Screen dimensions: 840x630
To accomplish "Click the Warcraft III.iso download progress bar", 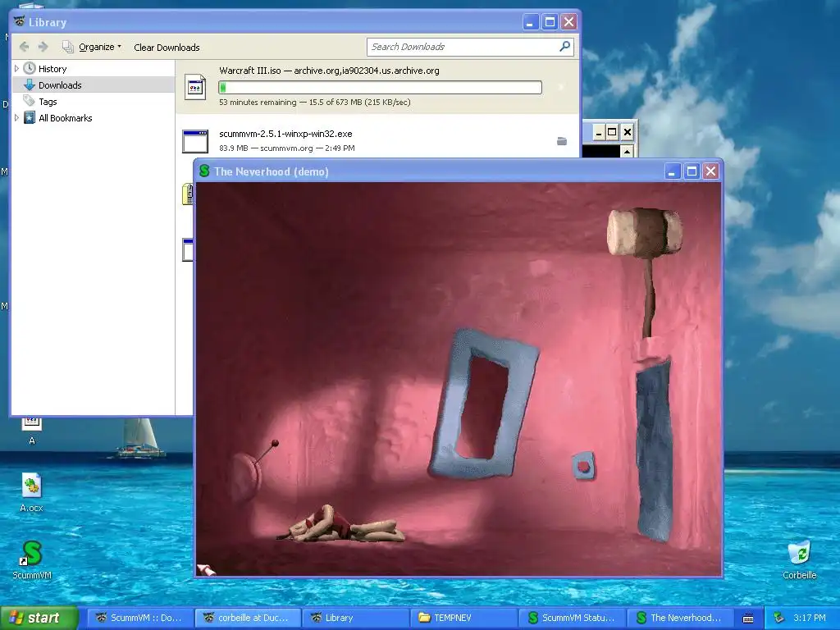I will [x=381, y=87].
